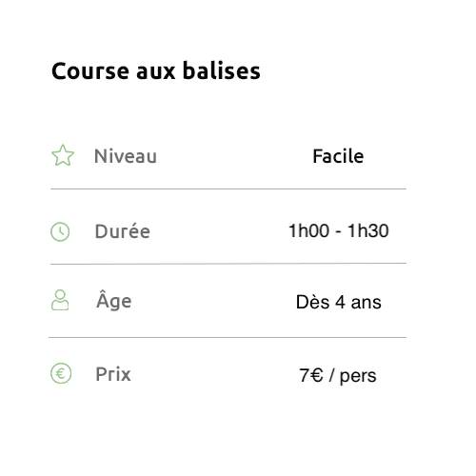Click the '1h30' maximum duration text
Screen dimensions: 476x476
(x=368, y=230)
